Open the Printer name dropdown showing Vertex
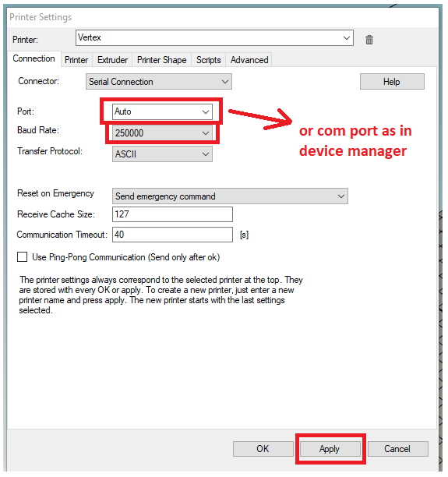Image resolution: width=448 pixels, height=477 pixels. tap(214, 37)
